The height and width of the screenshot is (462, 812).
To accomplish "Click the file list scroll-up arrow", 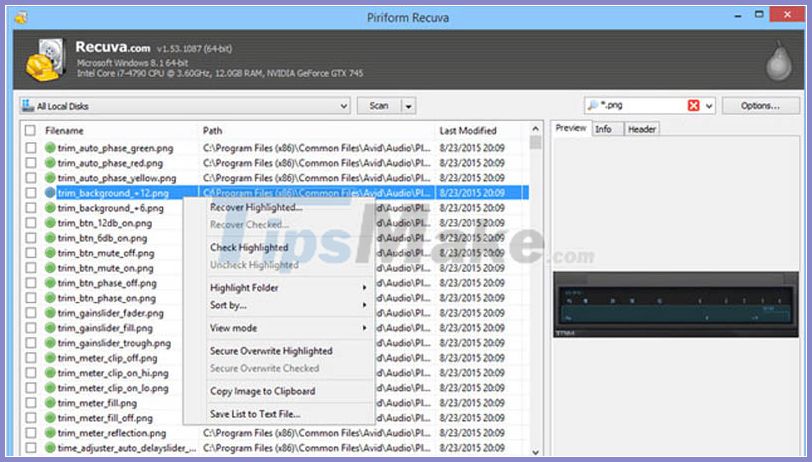I will (x=535, y=128).
